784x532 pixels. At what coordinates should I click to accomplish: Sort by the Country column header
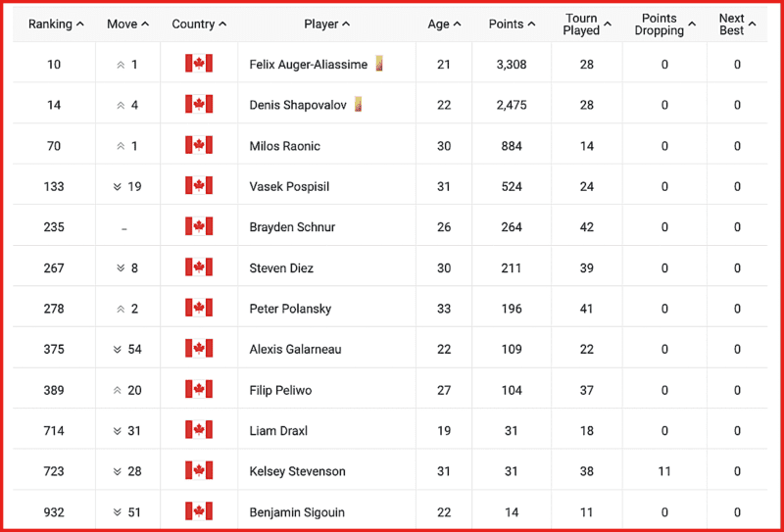pyautogui.click(x=199, y=24)
